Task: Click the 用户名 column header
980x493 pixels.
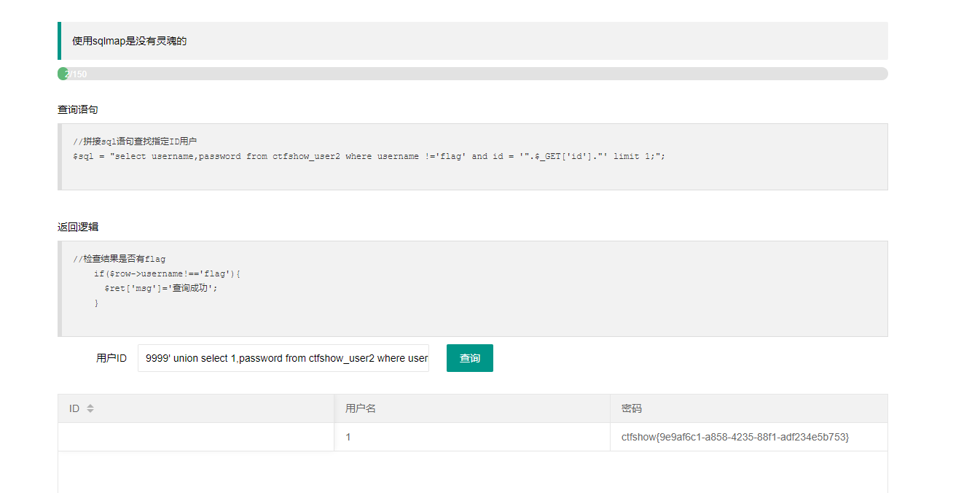Action: pos(472,408)
